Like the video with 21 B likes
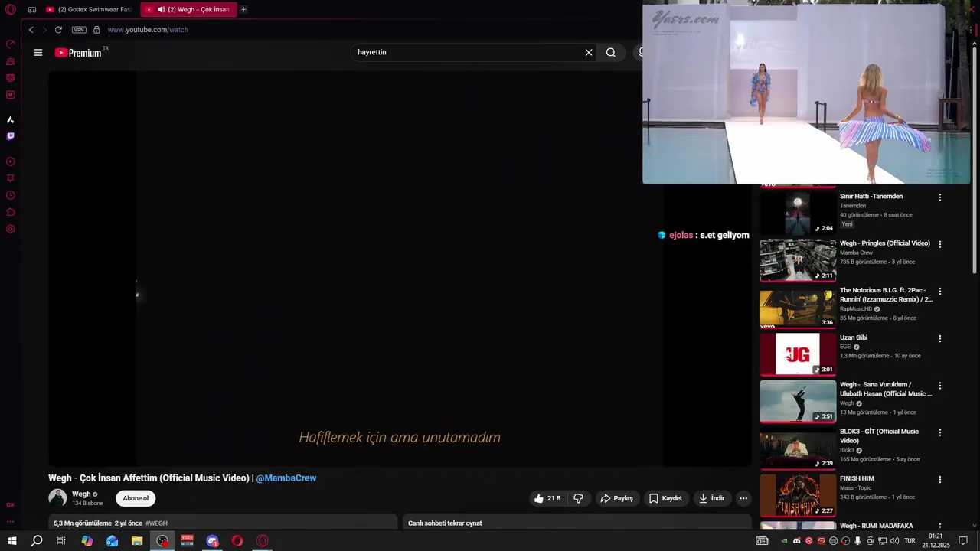Screen dimensions: 980x551 click(x=548, y=498)
